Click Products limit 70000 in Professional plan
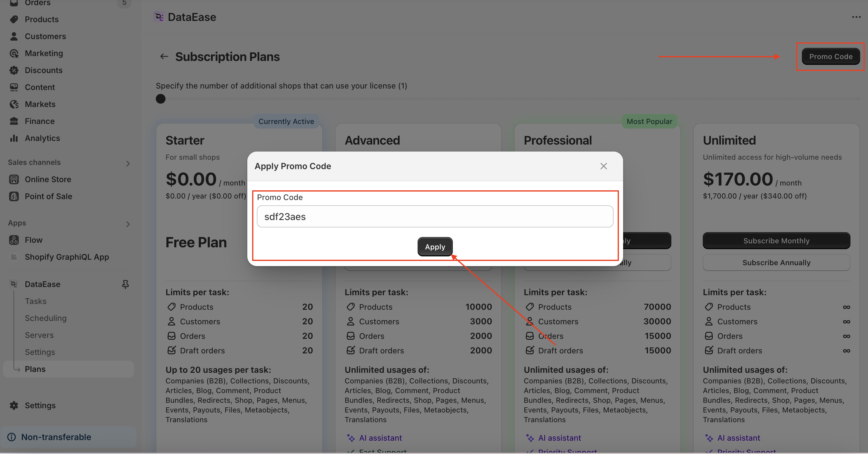The image size is (868, 454). (657, 307)
